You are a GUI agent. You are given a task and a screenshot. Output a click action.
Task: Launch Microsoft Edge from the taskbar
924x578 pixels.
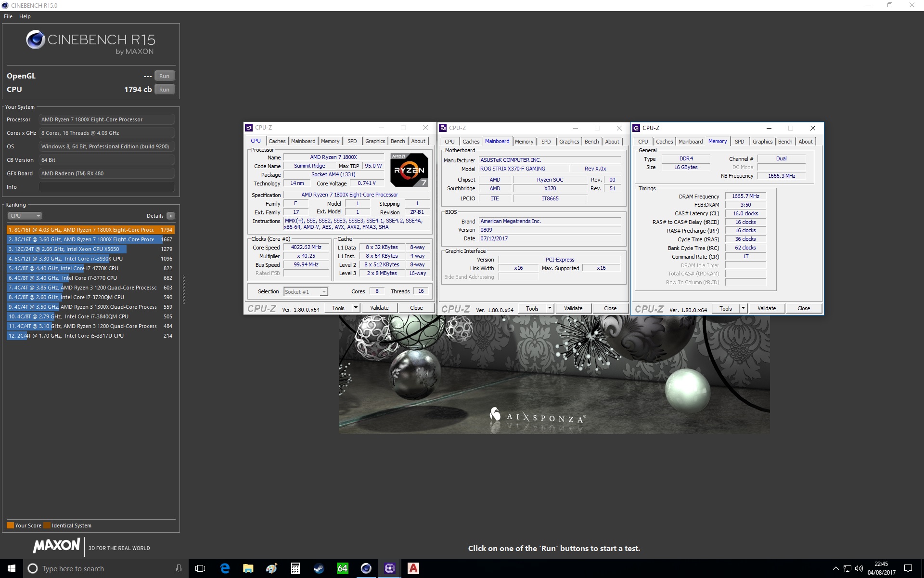pyautogui.click(x=224, y=568)
